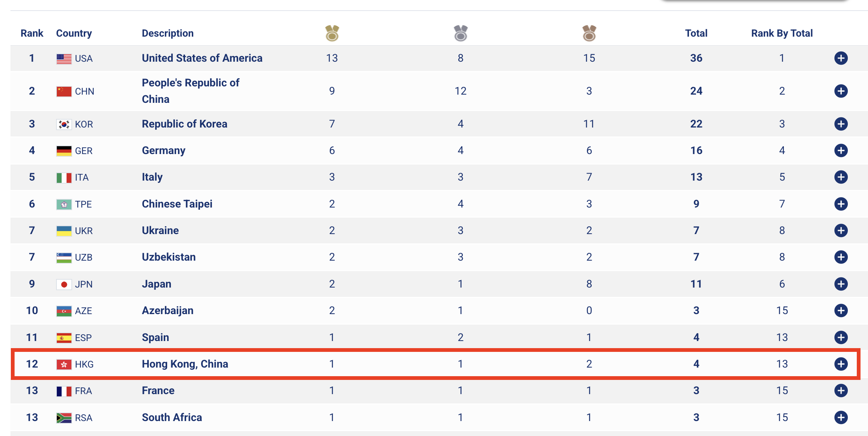Click the Ukraine country name
The width and height of the screenshot is (868, 436).
click(x=160, y=231)
